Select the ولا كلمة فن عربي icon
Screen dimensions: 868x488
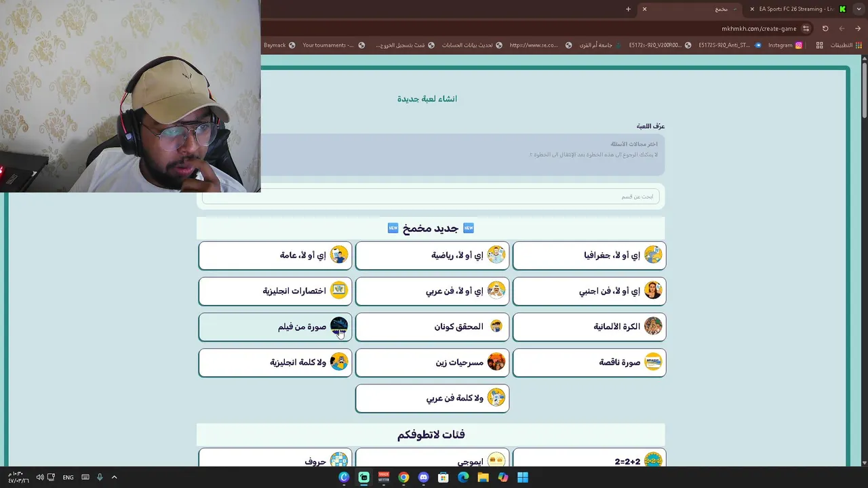(496, 398)
